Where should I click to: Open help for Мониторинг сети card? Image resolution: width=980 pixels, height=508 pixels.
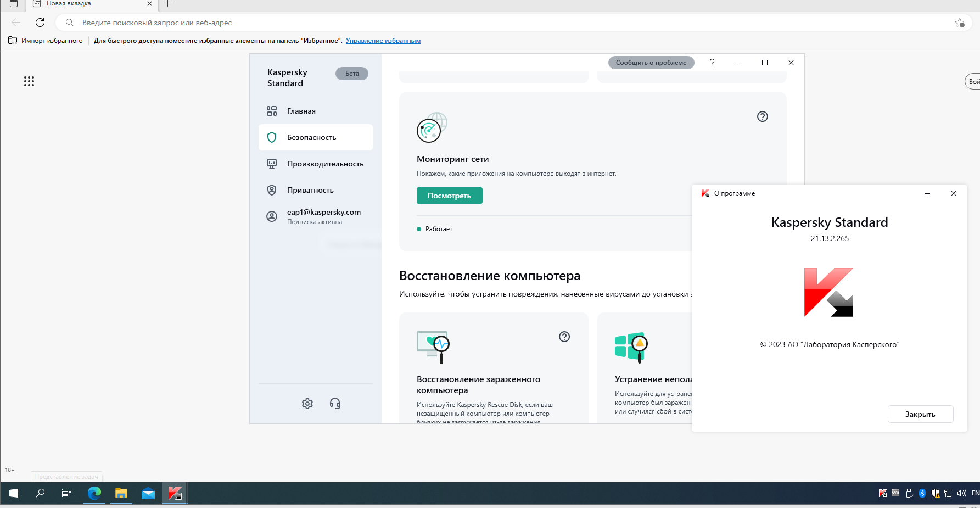tap(763, 116)
